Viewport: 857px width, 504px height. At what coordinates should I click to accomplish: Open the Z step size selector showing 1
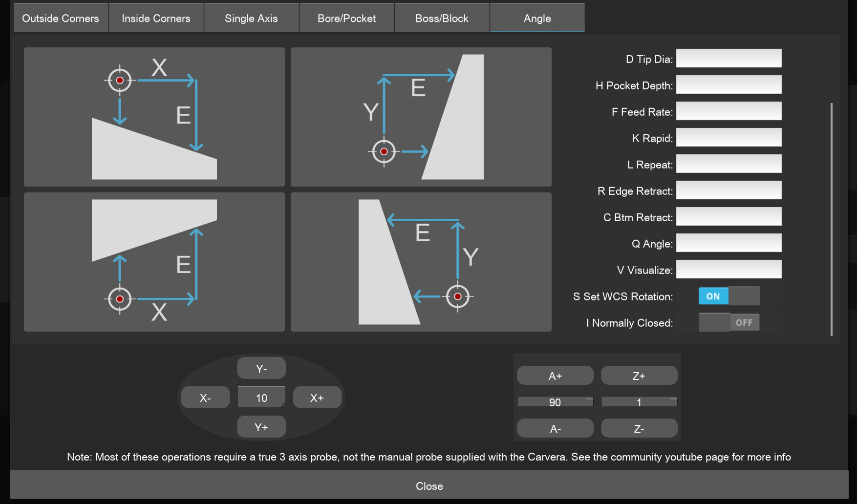(639, 402)
